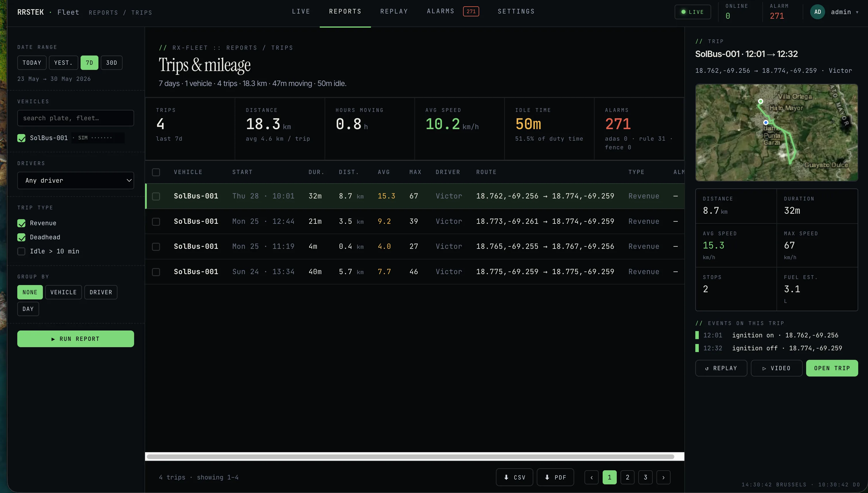Expand the admin user menu arrow
Screen dimensions: 868x493
click(857, 12)
